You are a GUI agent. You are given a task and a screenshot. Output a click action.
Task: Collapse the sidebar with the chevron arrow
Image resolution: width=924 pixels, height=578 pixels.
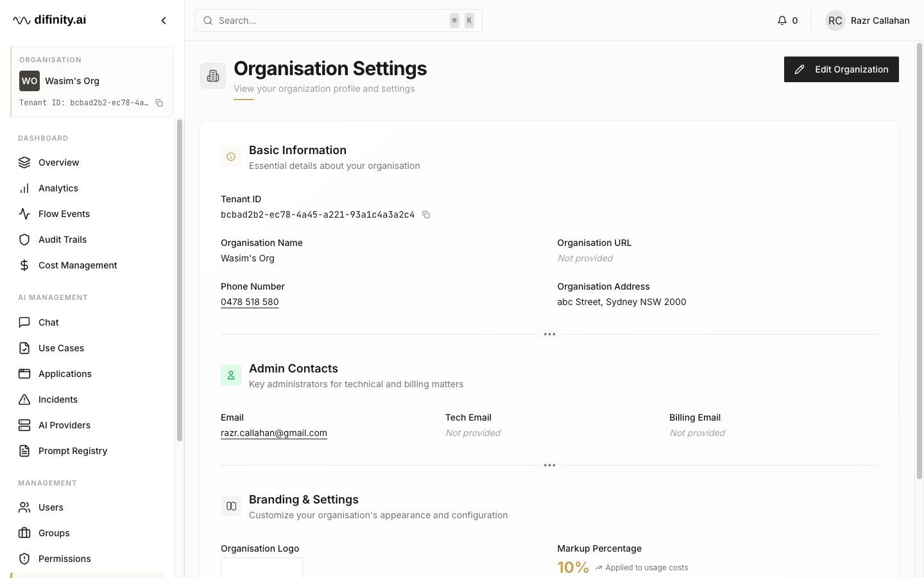[x=164, y=21]
